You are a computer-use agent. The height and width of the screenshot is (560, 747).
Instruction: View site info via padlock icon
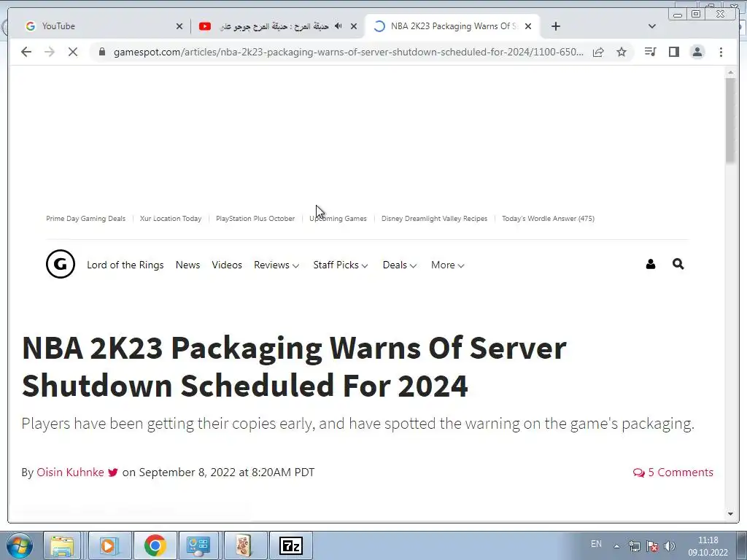[102, 52]
